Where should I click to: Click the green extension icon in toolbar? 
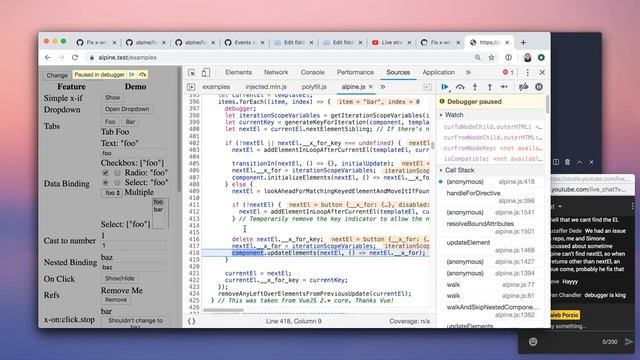coord(541,58)
